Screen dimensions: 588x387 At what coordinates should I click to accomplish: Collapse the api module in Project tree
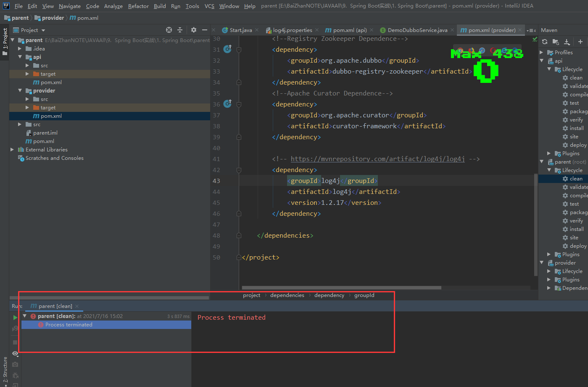(x=20, y=56)
